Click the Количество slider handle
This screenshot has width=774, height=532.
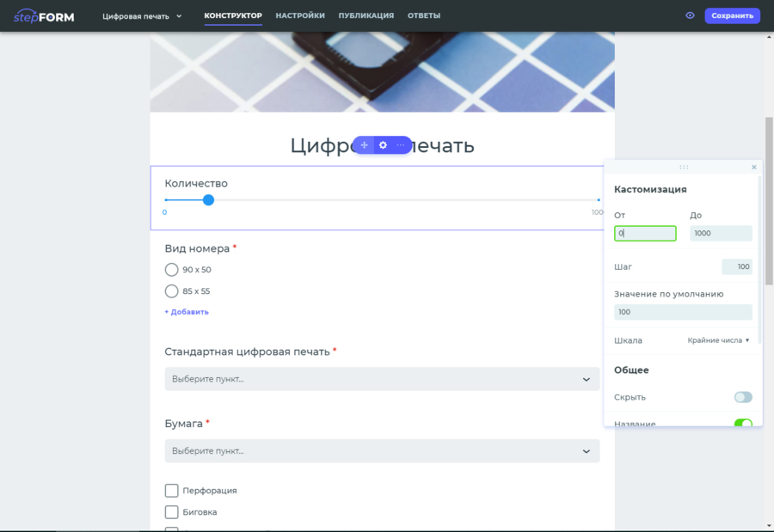click(x=208, y=200)
